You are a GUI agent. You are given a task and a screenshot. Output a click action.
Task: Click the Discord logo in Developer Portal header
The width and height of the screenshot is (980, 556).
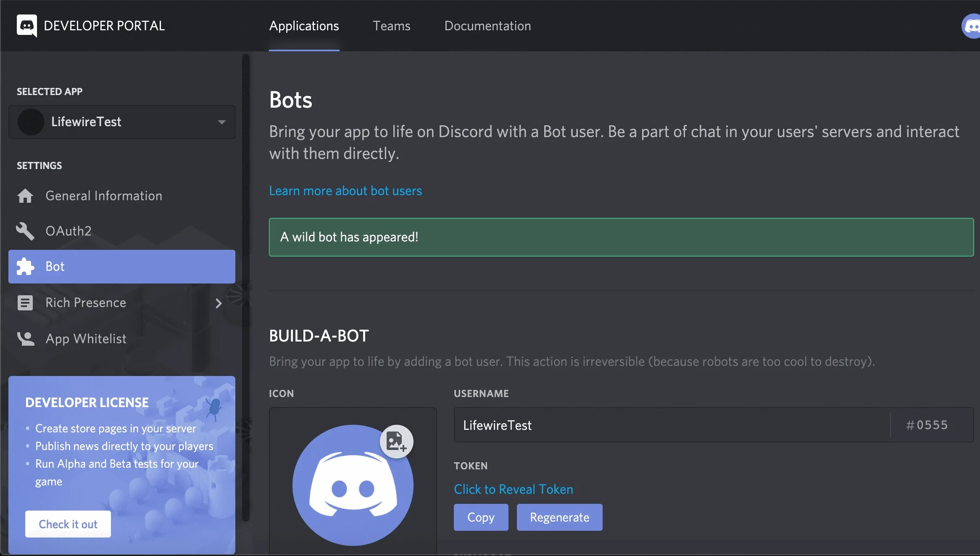(27, 26)
